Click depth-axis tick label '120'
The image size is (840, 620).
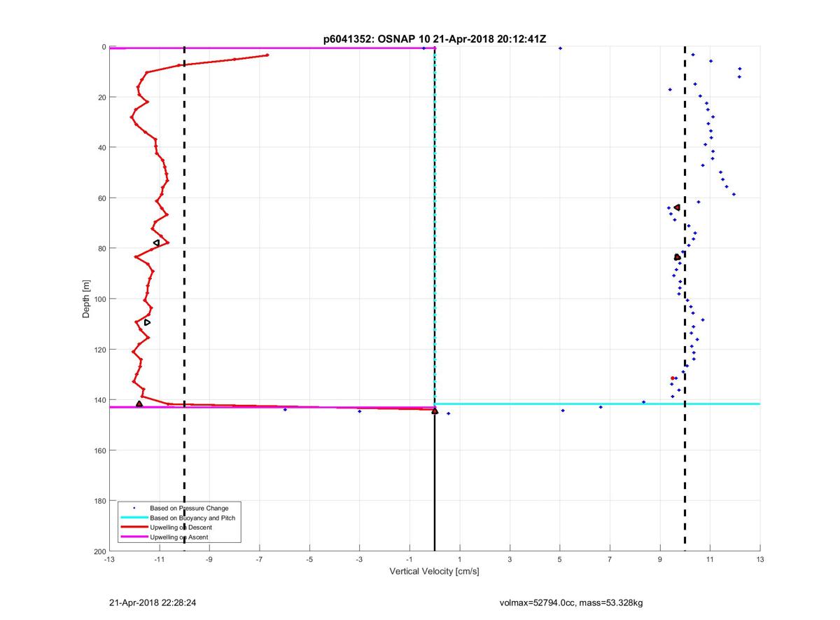pos(99,349)
